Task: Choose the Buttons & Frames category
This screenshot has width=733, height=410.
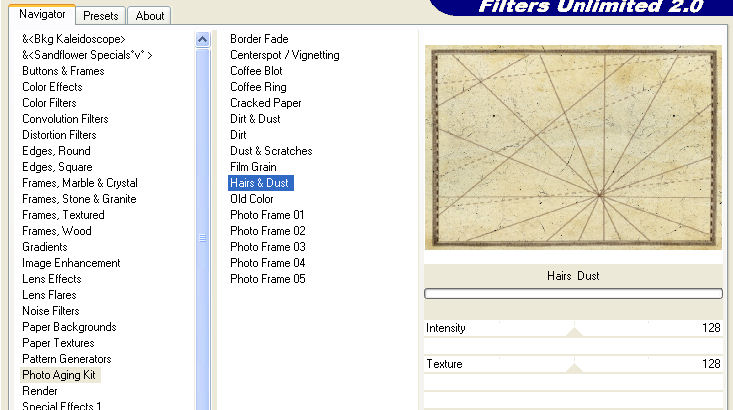Action: tap(63, 71)
